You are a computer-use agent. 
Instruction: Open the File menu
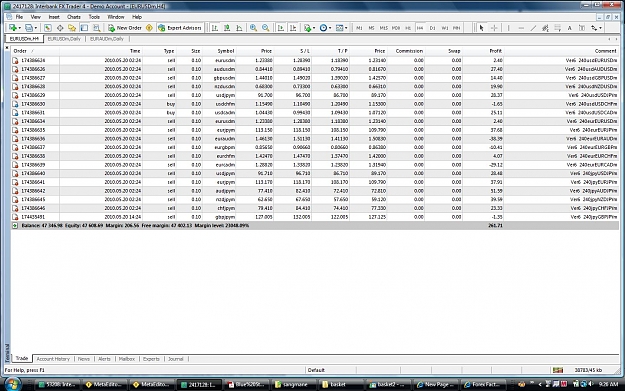point(19,17)
